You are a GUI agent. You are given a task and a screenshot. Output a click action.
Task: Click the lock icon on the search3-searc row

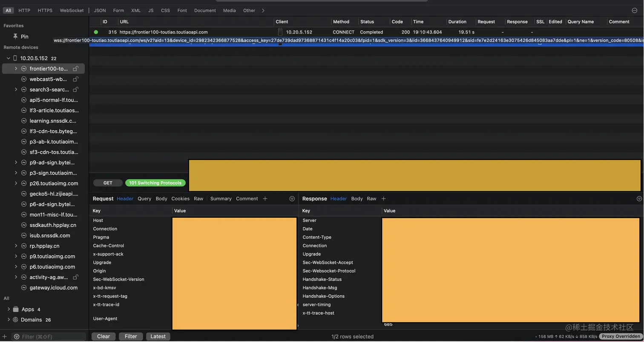(x=75, y=89)
